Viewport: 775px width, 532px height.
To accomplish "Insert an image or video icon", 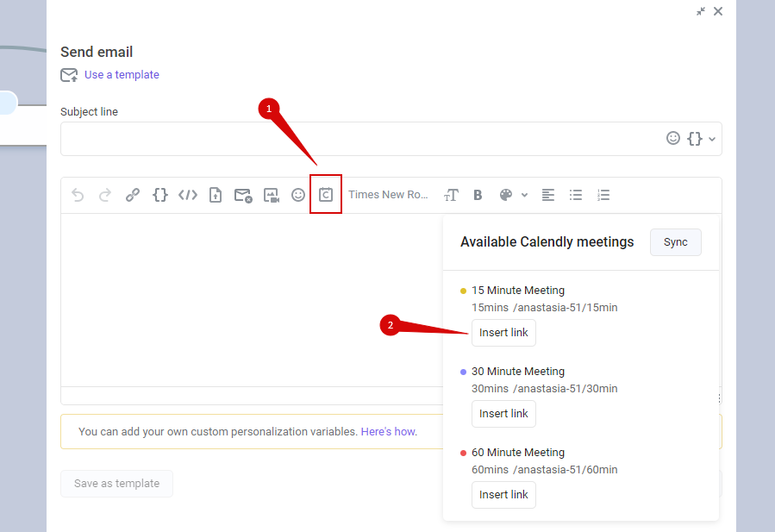I will 271,196.
